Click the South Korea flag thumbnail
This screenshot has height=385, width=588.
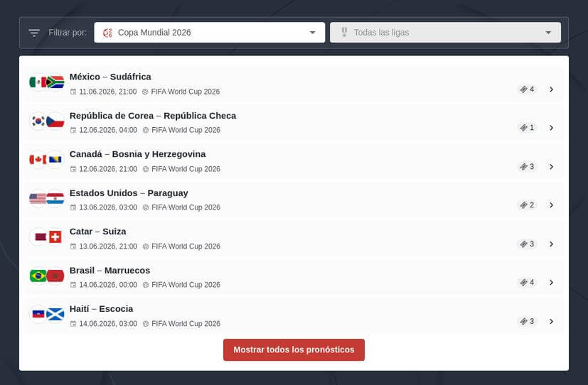pyautogui.click(x=38, y=121)
